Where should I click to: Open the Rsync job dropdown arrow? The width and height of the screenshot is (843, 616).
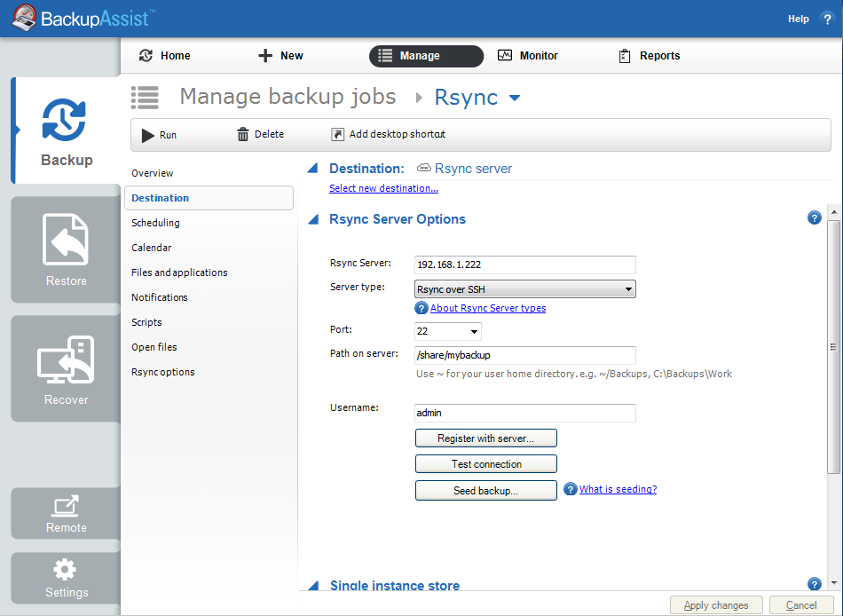pyautogui.click(x=515, y=98)
